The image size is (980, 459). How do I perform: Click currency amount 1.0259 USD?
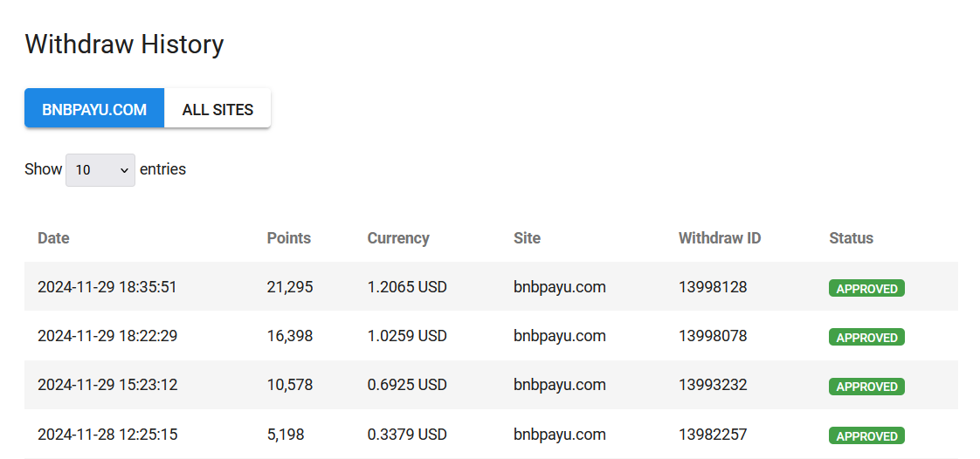(x=408, y=336)
